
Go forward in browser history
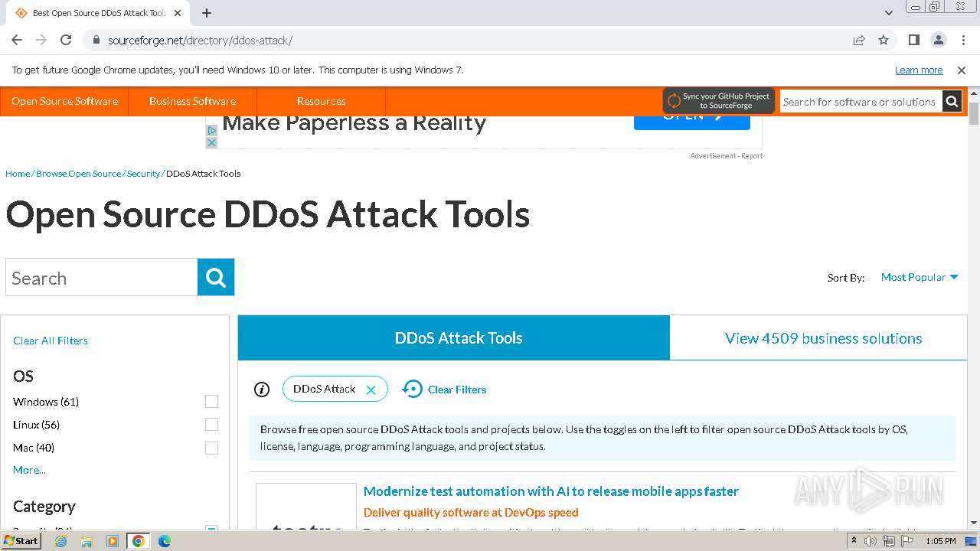click(41, 40)
